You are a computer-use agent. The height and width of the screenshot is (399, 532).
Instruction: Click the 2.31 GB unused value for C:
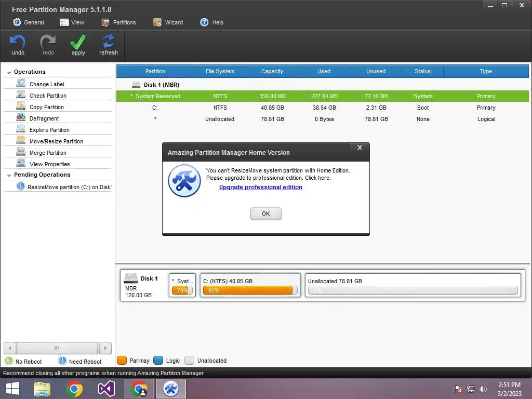(x=376, y=108)
